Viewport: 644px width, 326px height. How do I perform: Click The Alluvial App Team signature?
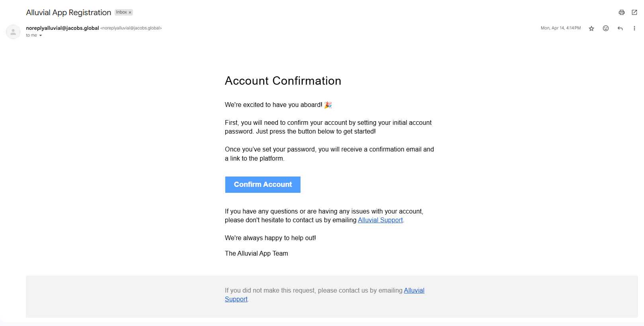click(256, 253)
